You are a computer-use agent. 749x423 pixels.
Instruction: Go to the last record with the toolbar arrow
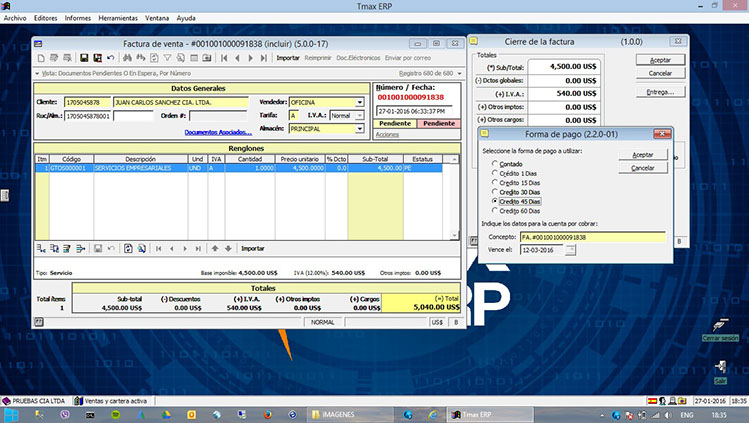pos(263,58)
